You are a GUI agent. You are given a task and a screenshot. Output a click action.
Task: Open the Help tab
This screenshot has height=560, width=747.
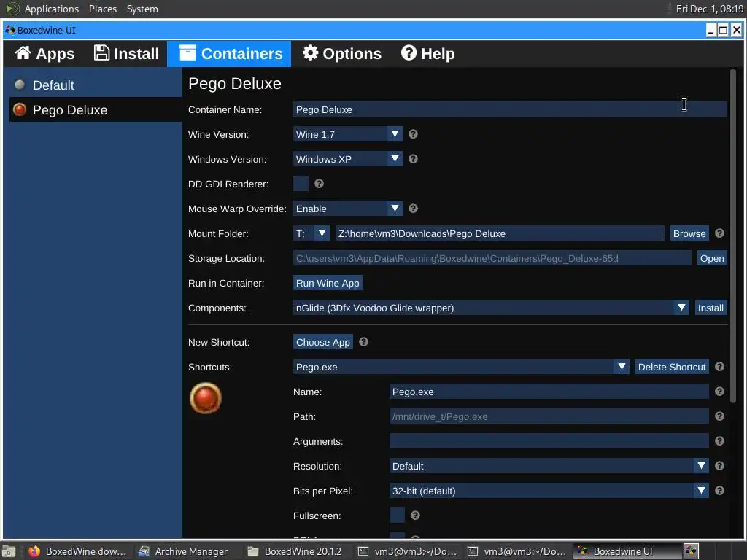point(427,54)
